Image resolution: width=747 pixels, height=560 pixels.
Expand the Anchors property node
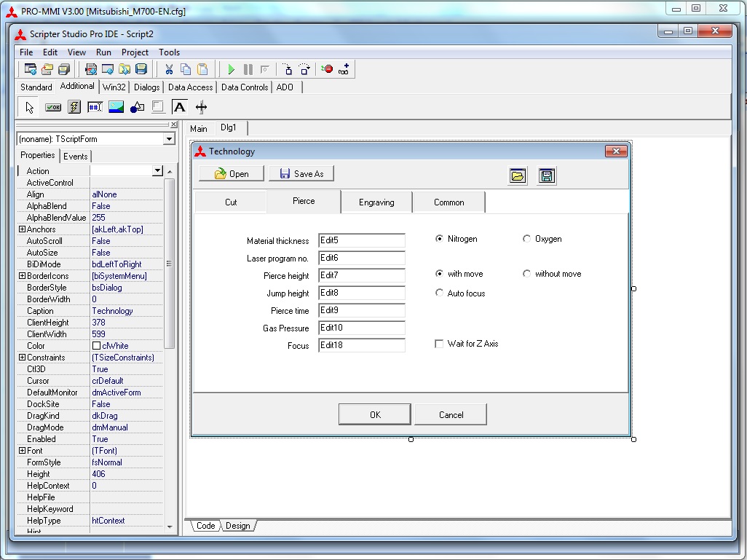(22, 229)
